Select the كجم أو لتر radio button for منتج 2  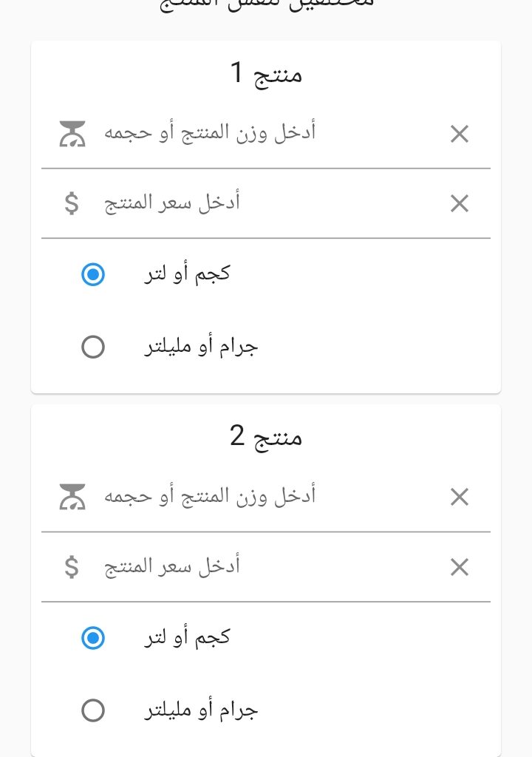(x=93, y=638)
